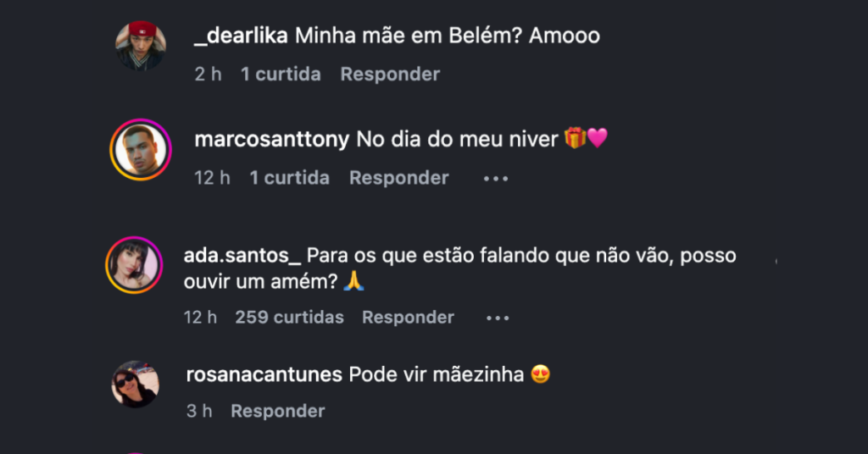Open _dearlika's profile picture
868x454 pixels.
[141, 46]
